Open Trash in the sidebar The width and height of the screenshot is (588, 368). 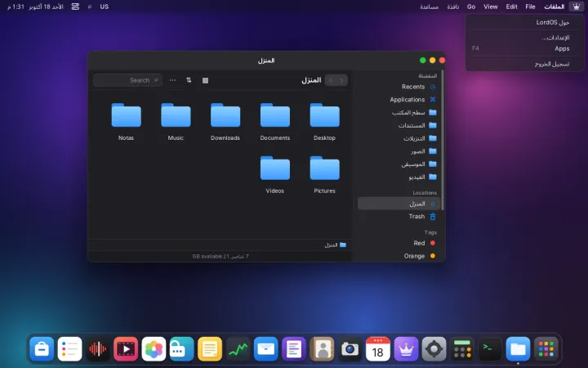pyautogui.click(x=399, y=216)
